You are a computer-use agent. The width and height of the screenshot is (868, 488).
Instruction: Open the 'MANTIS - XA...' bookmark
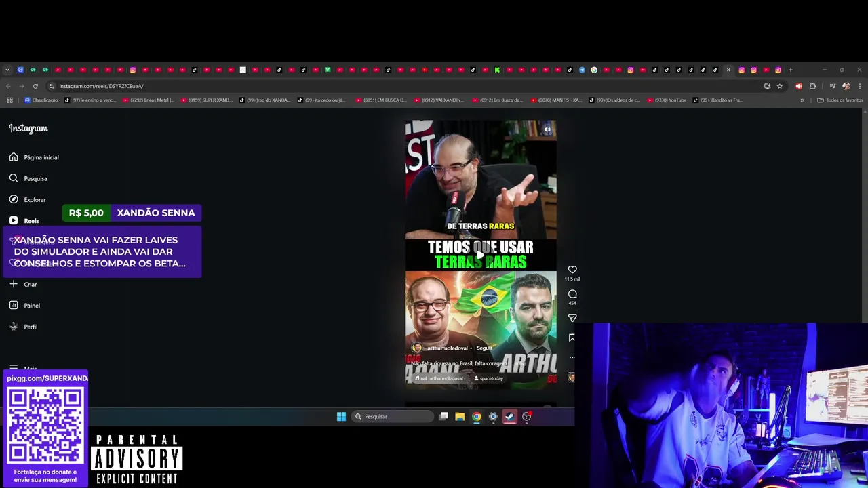click(556, 100)
